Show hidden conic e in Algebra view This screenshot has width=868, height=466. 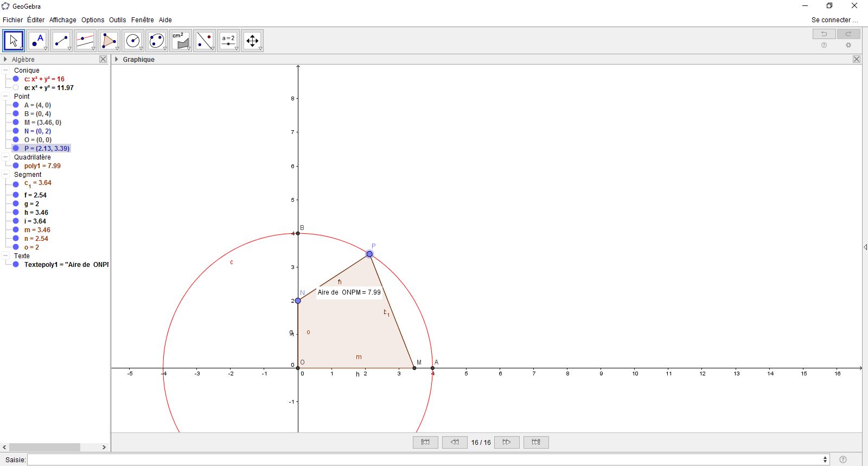point(16,88)
